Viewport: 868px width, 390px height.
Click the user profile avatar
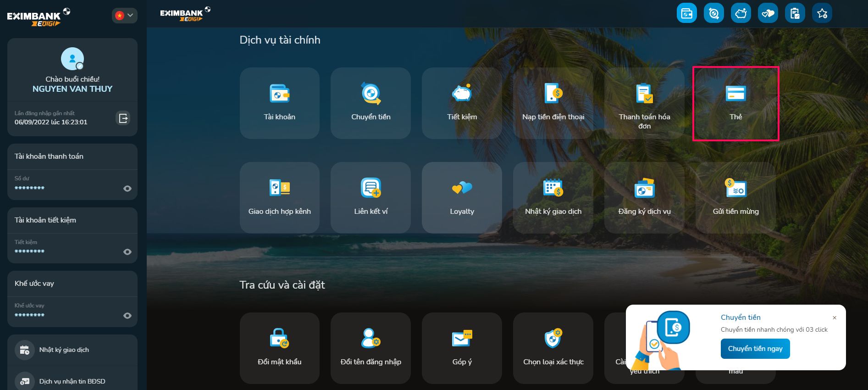pos(72,59)
